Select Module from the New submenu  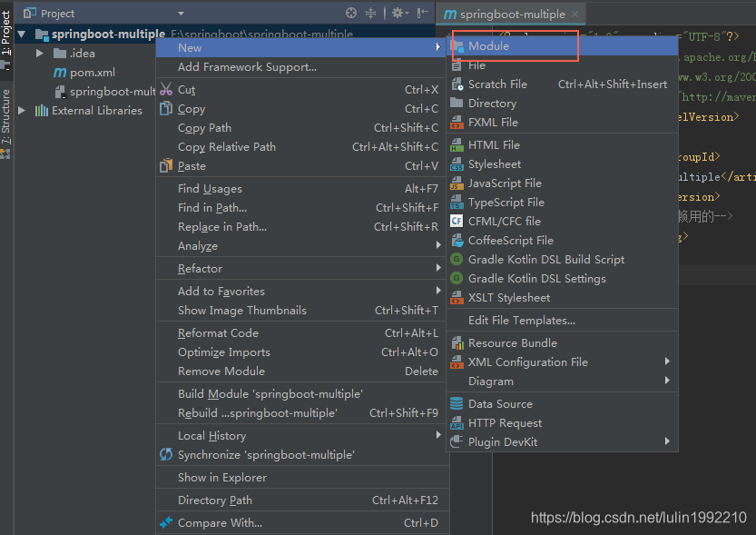tap(562, 46)
